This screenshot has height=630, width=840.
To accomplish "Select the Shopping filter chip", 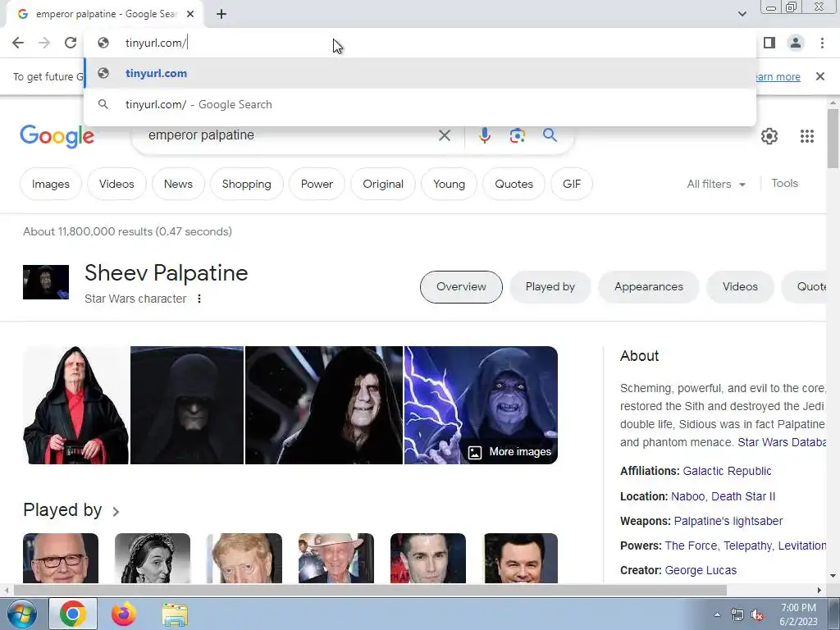I will (246, 184).
